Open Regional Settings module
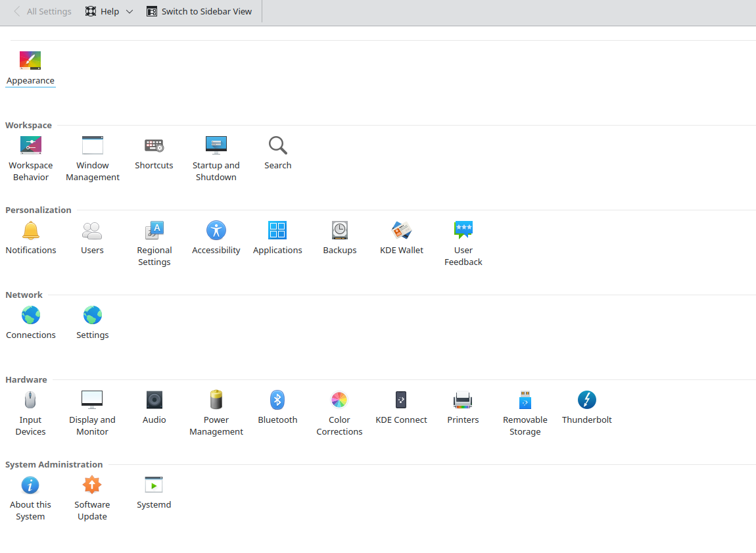 (x=154, y=230)
